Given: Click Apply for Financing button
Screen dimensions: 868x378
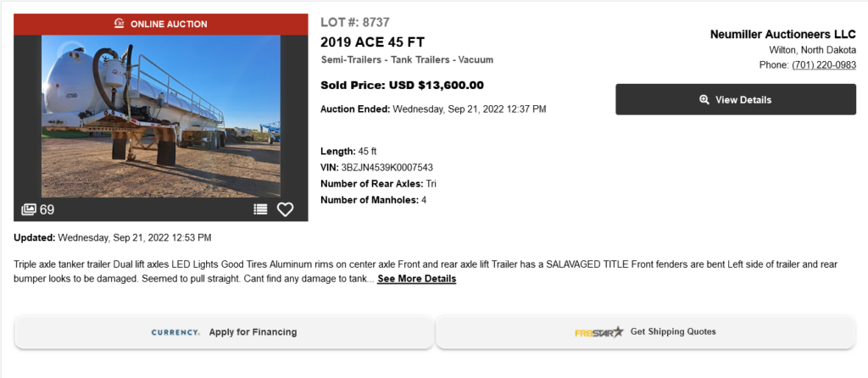Looking at the screenshot, I should [x=224, y=332].
